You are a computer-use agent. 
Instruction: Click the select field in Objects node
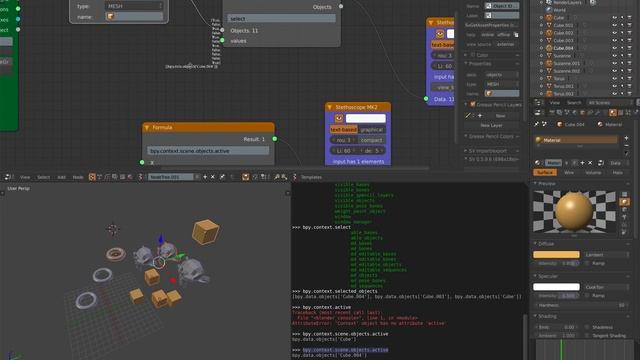[x=282, y=19]
